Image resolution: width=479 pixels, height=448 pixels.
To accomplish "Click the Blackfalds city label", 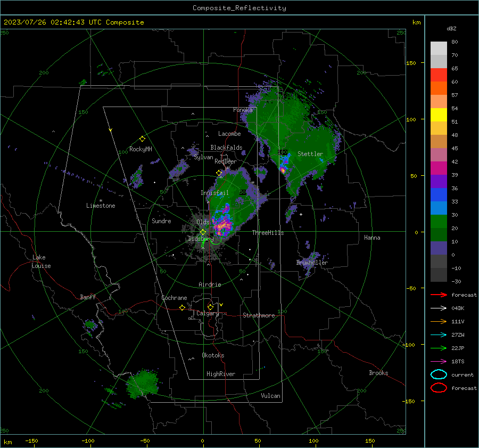I will pyautogui.click(x=226, y=148).
